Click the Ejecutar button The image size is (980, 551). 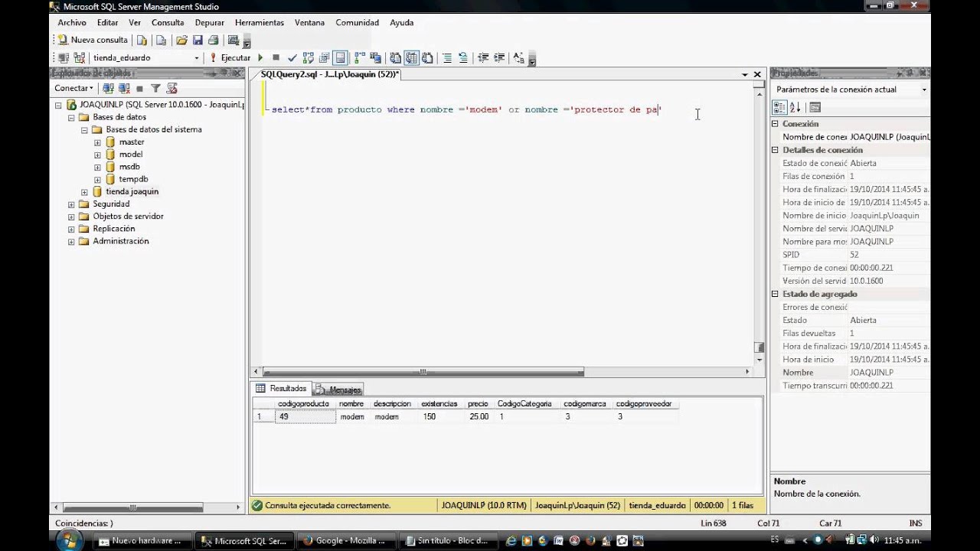(x=230, y=57)
